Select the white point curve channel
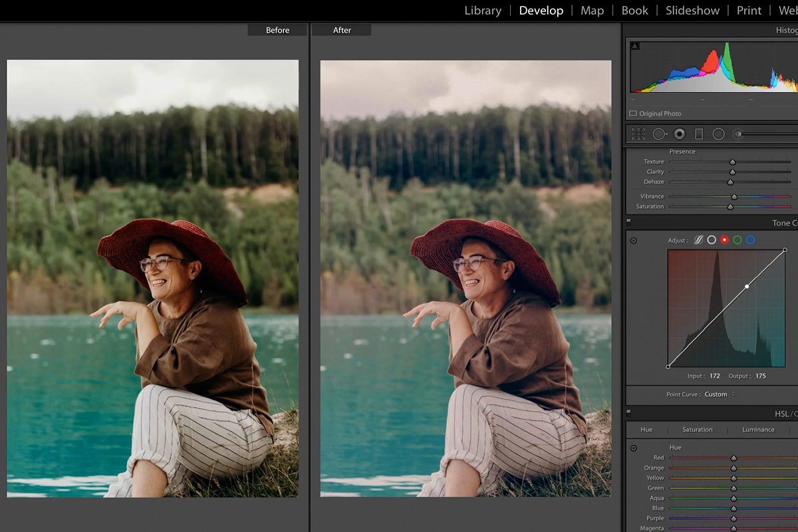 (x=712, y=239)
